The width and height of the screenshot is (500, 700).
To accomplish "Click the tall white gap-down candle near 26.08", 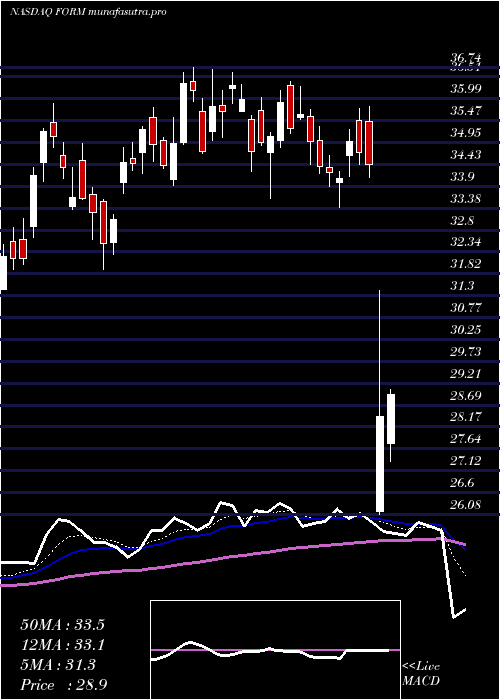I will pyautogui.click(x=380, y=464).
